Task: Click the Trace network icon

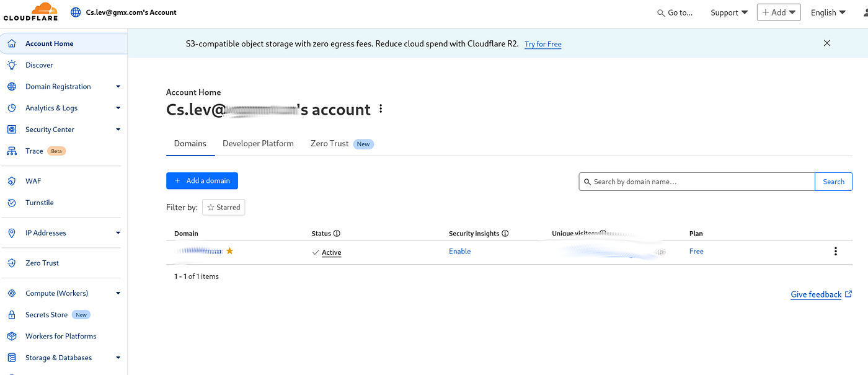Action: click(x=12, y=151)
